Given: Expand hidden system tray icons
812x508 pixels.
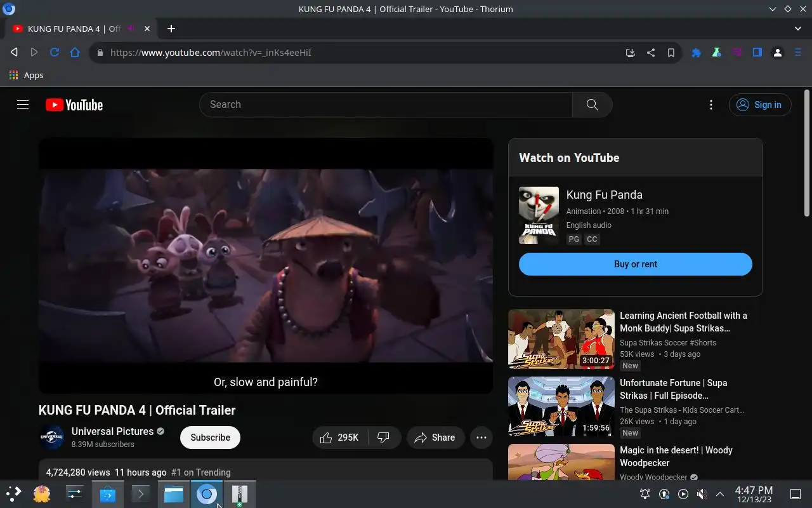Looking at the screenshot, I should point(720,494).
